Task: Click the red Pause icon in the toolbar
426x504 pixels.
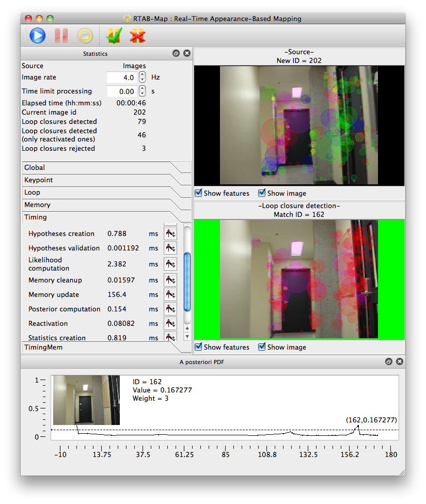Action: pos(61,36)
